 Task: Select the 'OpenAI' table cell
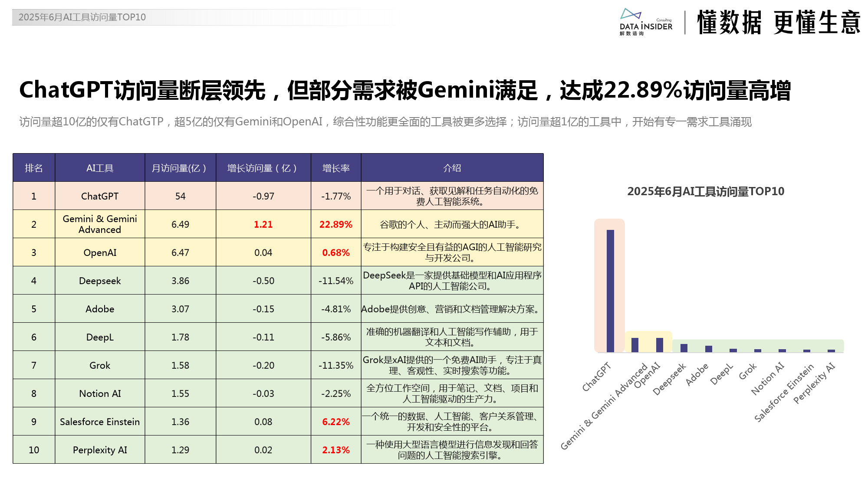click(100, 252)
